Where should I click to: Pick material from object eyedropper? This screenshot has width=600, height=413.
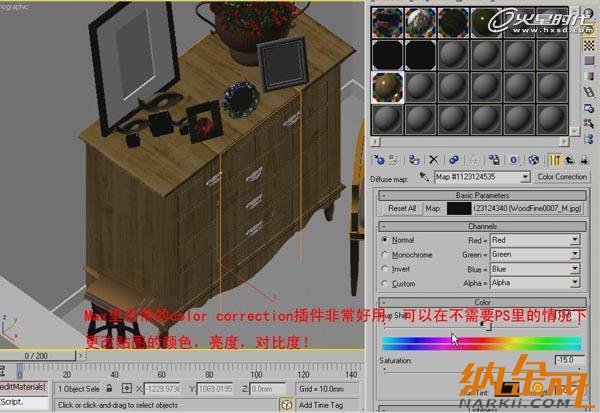click(424, 176)
